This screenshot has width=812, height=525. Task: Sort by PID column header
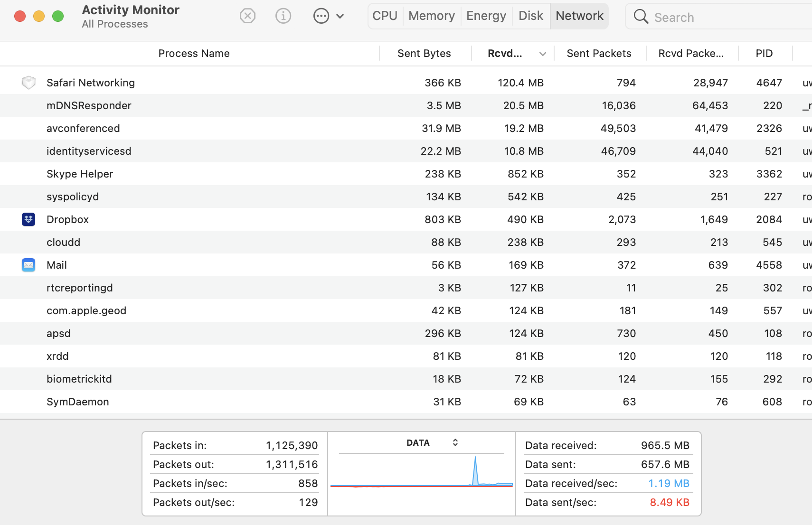[764, 54]
